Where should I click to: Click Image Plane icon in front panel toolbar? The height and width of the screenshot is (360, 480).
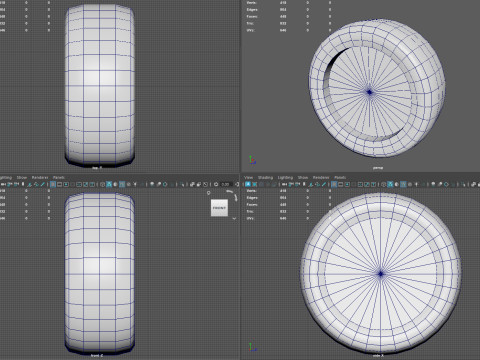coord(30,184)
